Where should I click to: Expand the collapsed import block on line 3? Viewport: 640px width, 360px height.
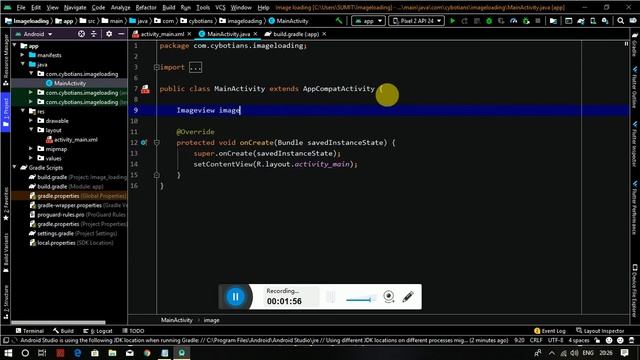pos(156,67)
